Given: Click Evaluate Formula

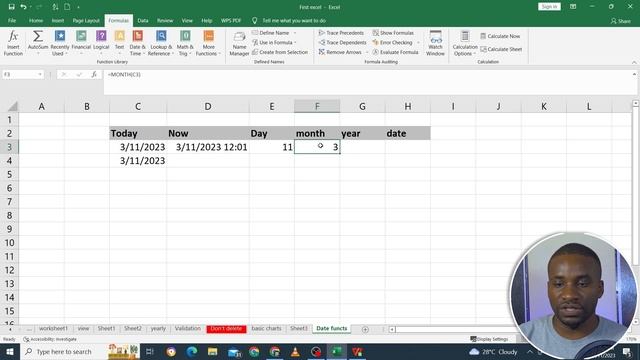Looking at the screenshot, I should click(x=396, y=52).
